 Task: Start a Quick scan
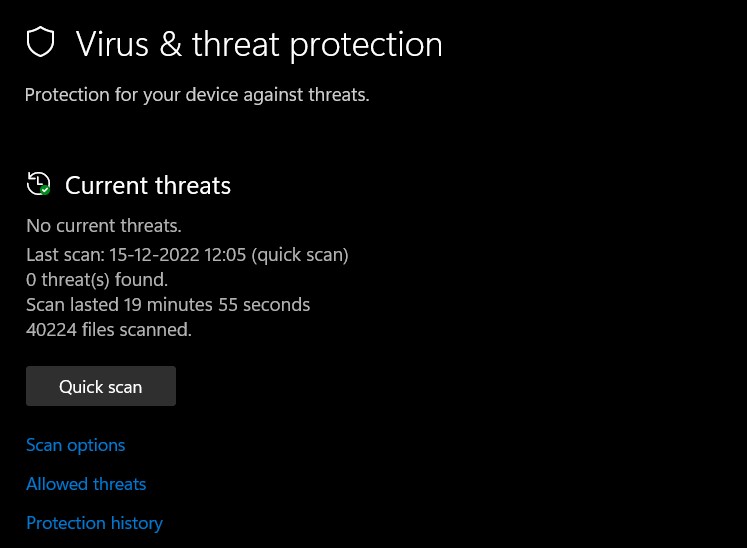pos(100,386)
